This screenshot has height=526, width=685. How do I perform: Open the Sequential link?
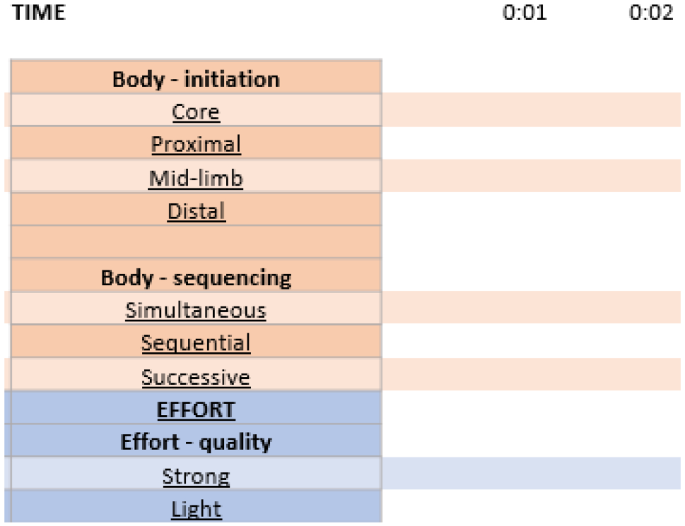(x=196, y=343)
